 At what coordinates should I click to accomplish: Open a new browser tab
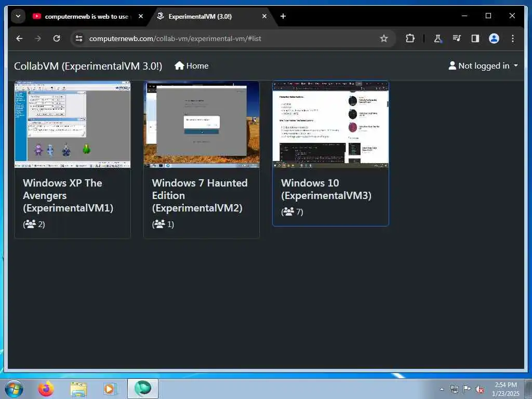283,16
